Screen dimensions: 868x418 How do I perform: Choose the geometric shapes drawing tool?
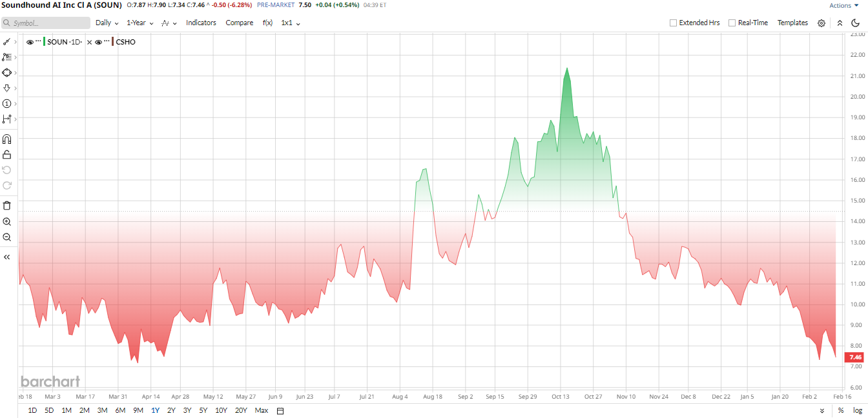pos(6,72)
